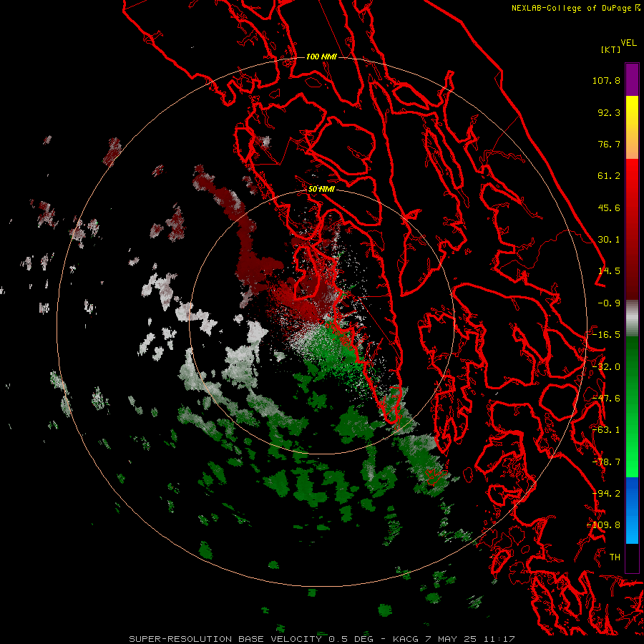Viewport: 644px width, 644px height.
Task: Select the -94.2 legend value
Action: 606,494
